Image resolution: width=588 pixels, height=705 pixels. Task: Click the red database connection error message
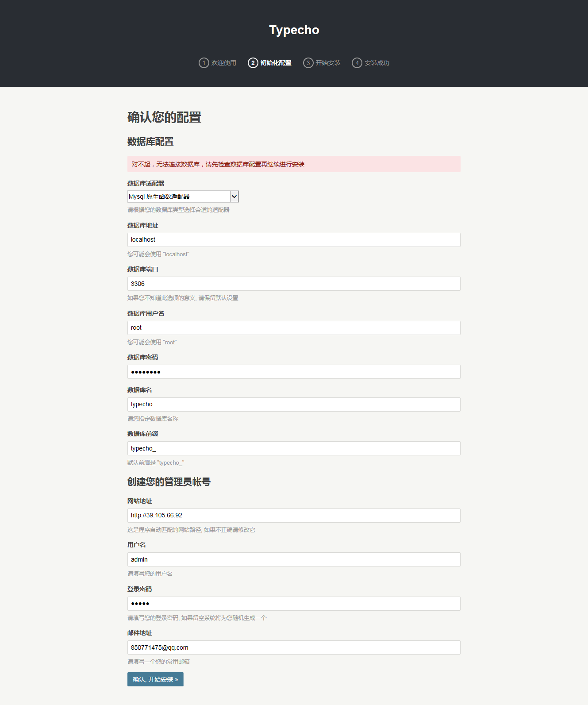pyautogui.click(x=294, y=164)
